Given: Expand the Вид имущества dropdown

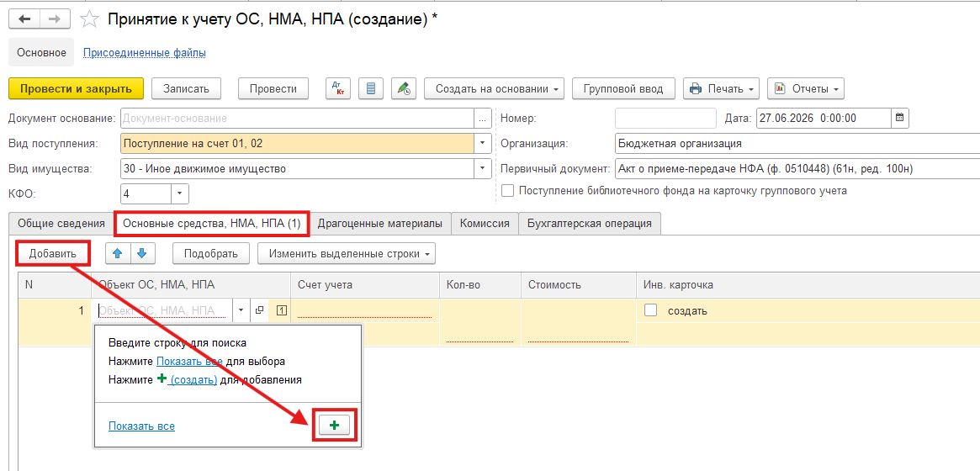Looking at the screenshot, I should pyautogui.click(x=482, y=168).
